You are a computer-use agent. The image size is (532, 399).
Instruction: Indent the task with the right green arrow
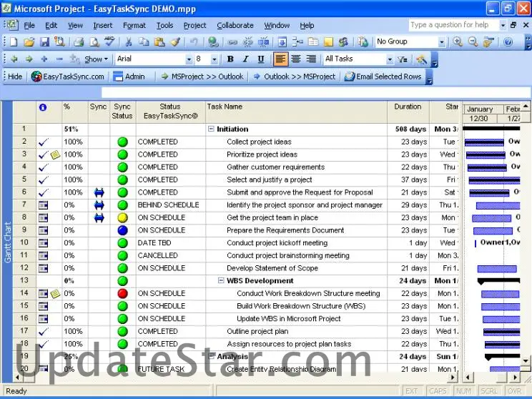(x=29, y=59)
